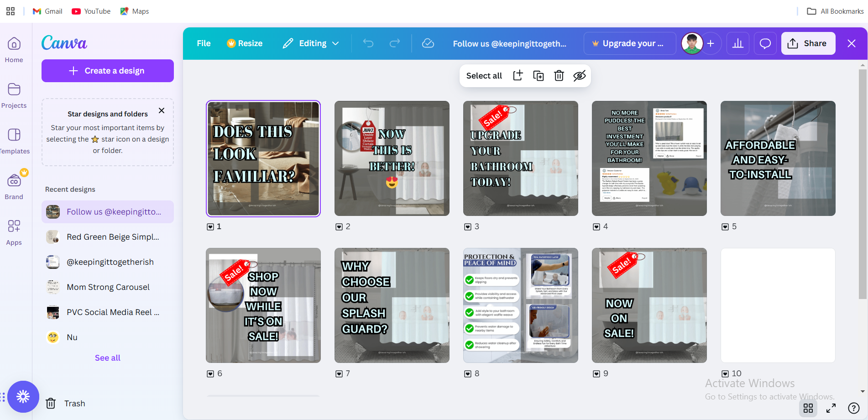Dismiss the Star designs and folders tip
The image size is (868, 420).
click(x=162, y=110)
